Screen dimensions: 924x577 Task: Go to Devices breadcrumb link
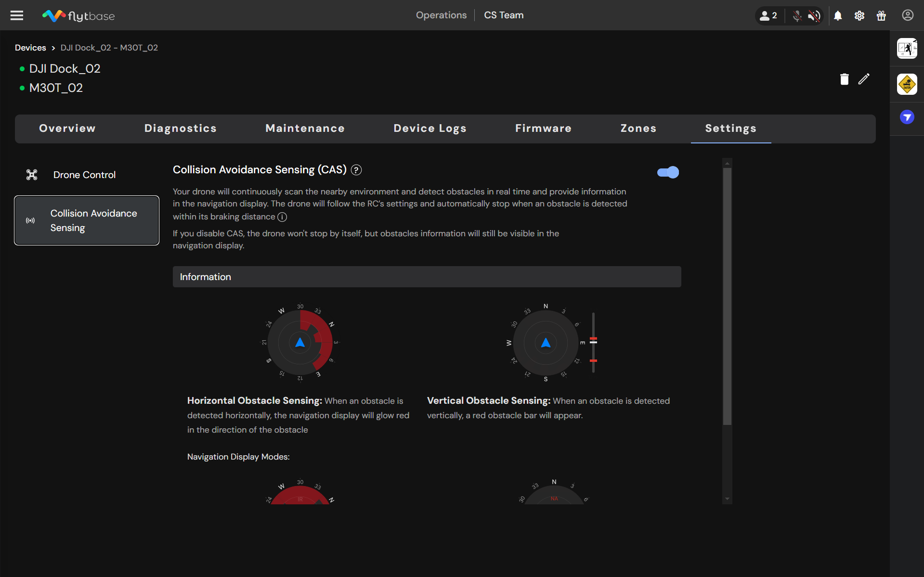[30, 48]
